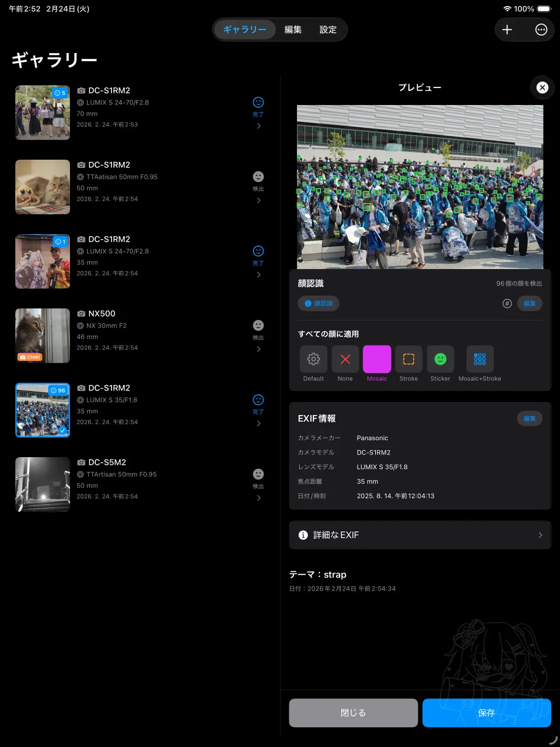Open the DC-S5M2 photo details chevron

click(x=258, y=498)
